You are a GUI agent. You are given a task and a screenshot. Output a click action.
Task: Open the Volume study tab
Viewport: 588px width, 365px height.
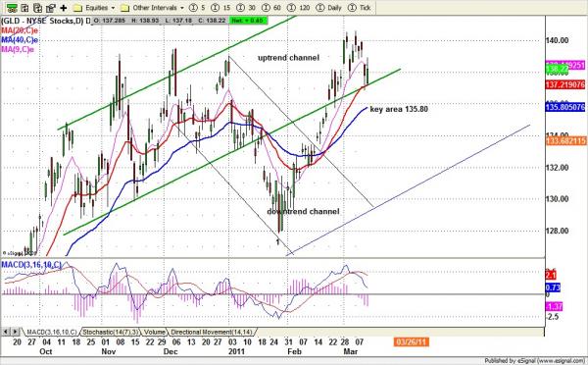tap(154, 332)
